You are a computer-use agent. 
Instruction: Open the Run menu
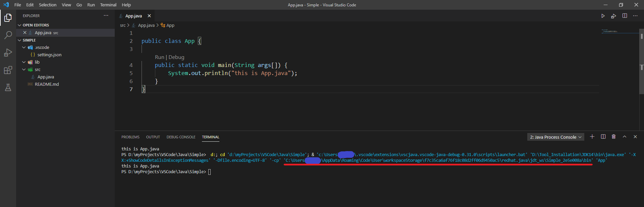click(x=91, y=5)
